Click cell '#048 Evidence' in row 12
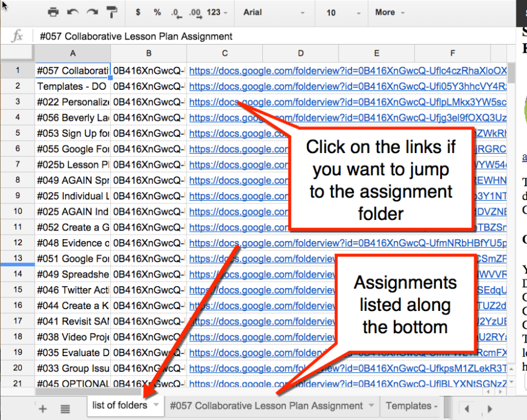Viewport: 527px width, 420px height. coord(73,243)
